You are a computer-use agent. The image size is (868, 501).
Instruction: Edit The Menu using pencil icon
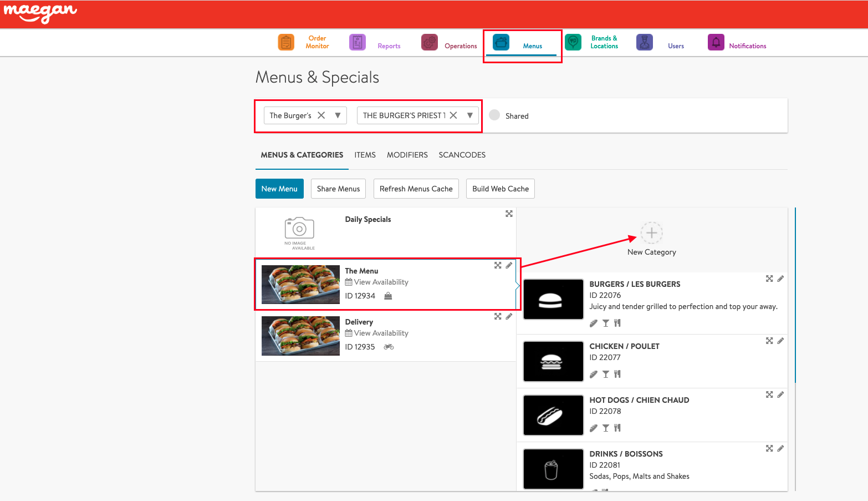(509, 265)
